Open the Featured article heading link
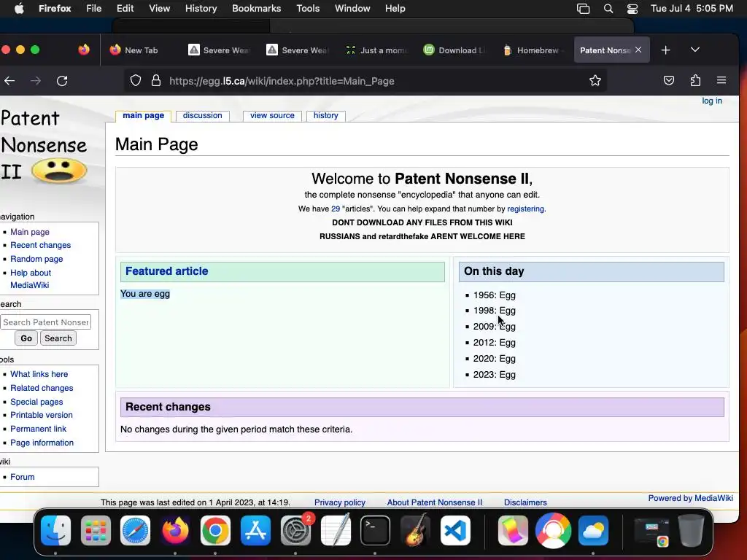Viewport: 747px width, 560px height. 167,271
